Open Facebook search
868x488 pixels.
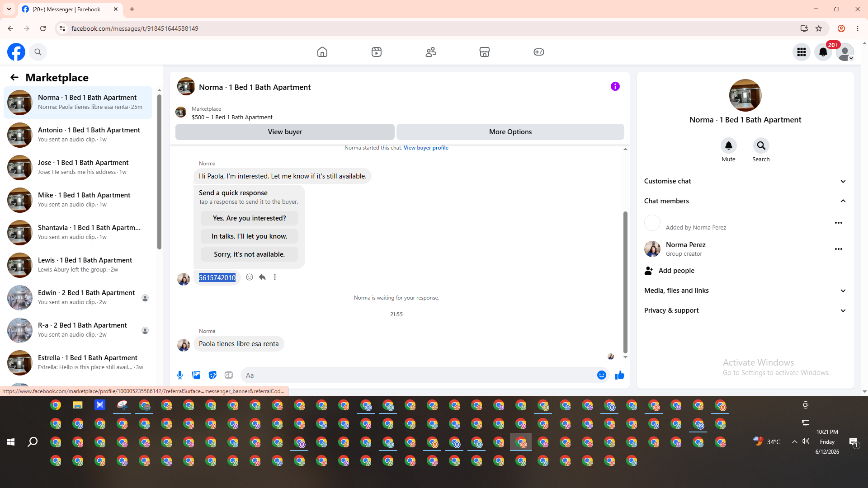coord(38,52)
